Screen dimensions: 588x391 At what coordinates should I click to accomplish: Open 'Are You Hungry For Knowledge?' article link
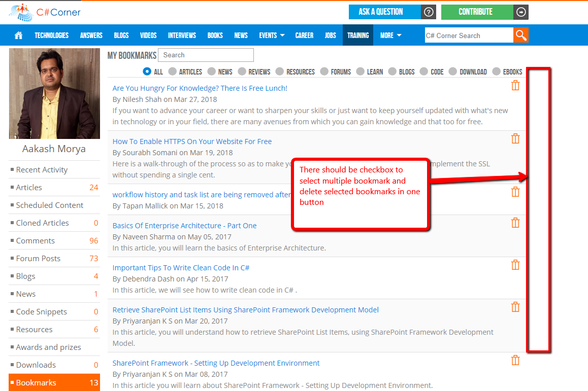(200, 88)
